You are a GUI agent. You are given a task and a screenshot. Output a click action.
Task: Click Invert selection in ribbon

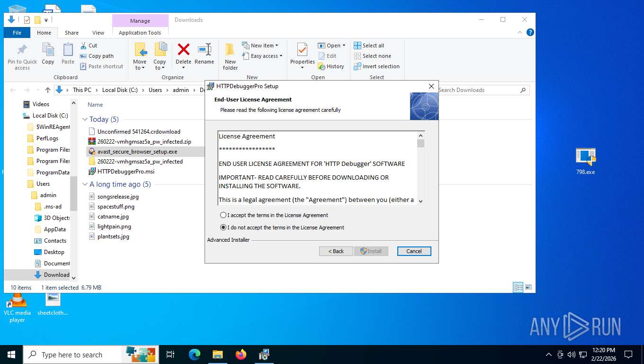click(376, 66)
